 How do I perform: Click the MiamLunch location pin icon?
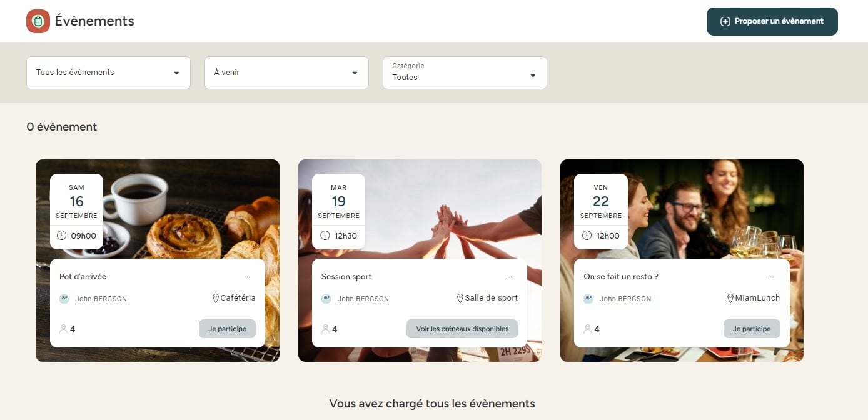(730, 299)
